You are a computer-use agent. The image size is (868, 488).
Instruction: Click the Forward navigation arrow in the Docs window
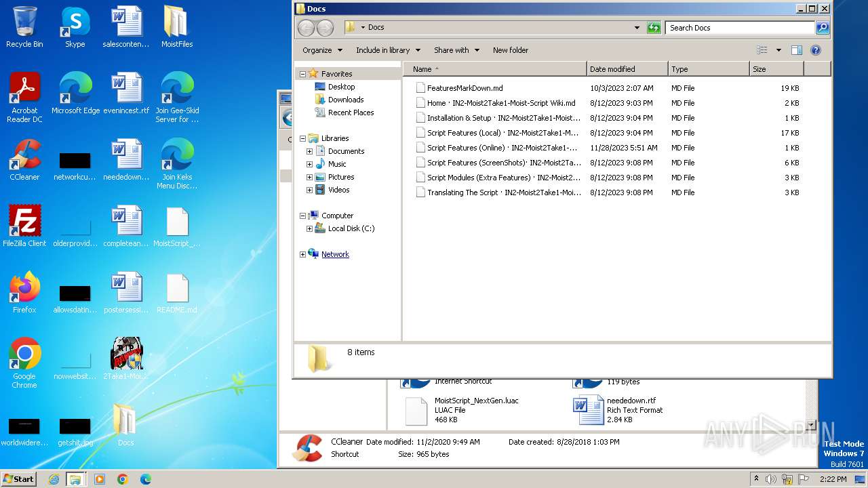click(x=325, y=28)
